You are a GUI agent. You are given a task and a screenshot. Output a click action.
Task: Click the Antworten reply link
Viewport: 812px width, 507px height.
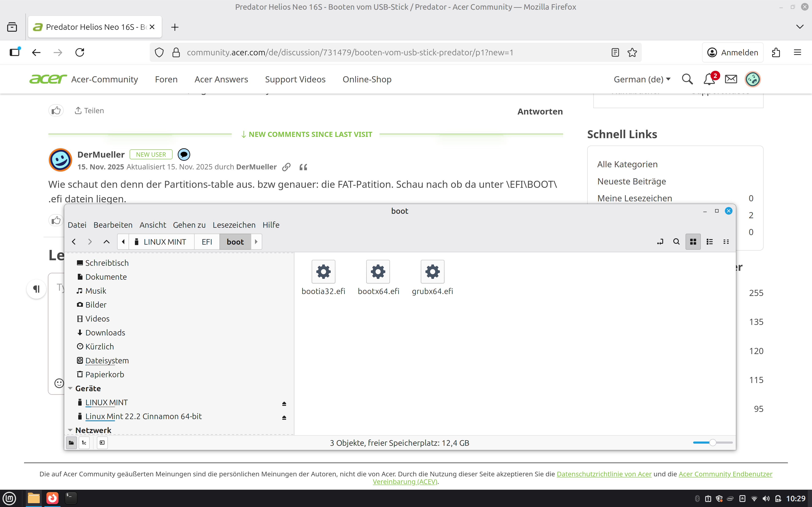coord(540,111)
